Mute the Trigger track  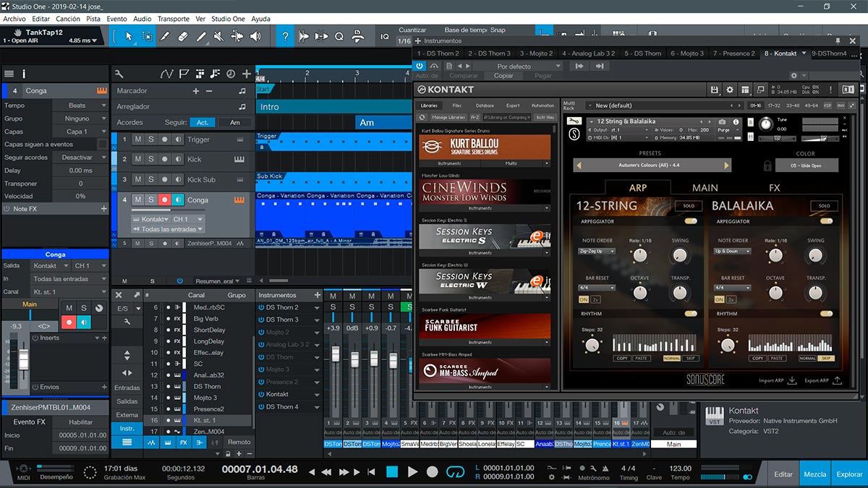point(137,140)
